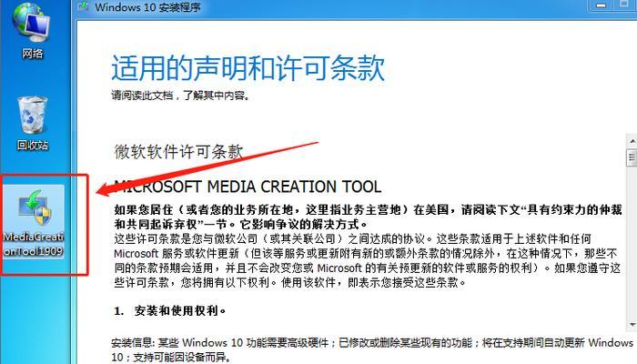Click the heading 适用的声明和许可条款

point(248,68)
